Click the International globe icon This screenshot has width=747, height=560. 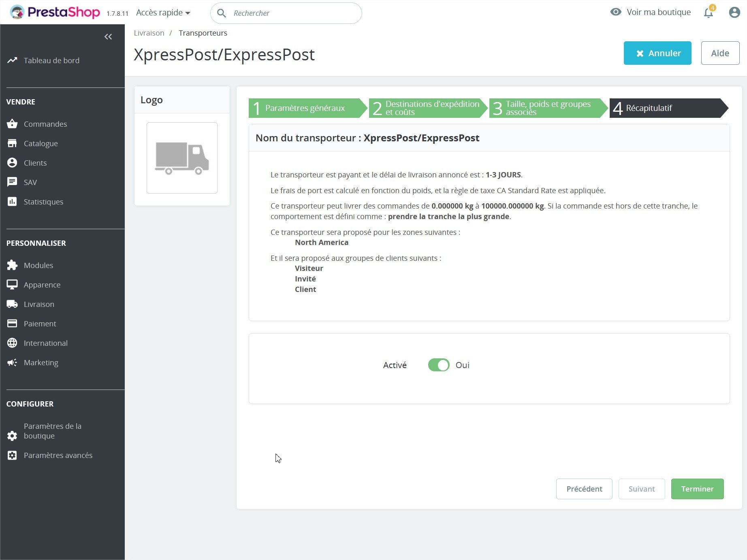[12, 343]
